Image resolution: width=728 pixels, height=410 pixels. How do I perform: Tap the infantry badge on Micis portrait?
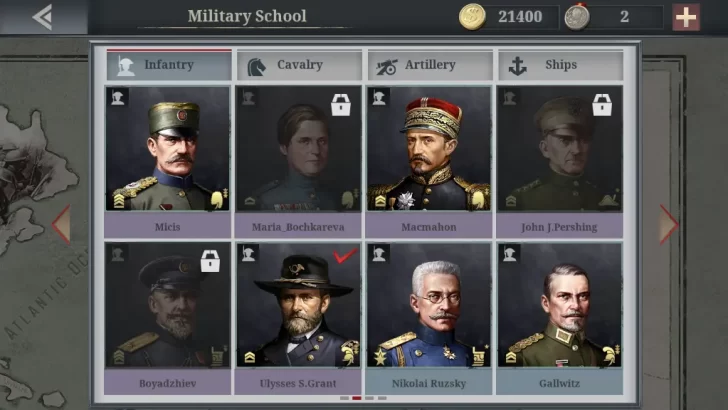point(117,98)
